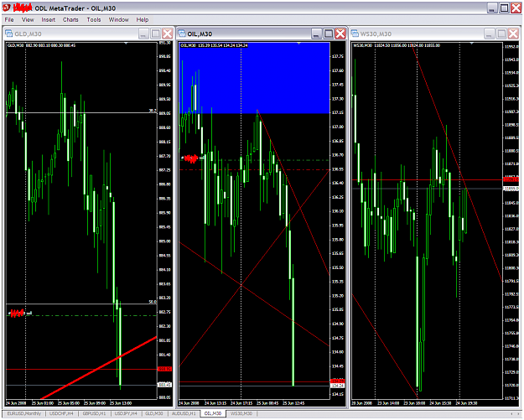Click the OIL,M30 chart window icon
524x420 pixels.
182,34
